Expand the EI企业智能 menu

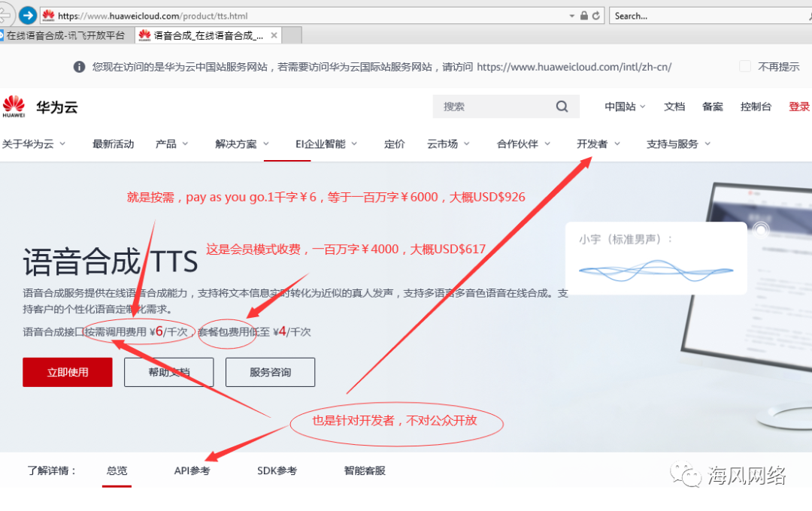point(326,144)
